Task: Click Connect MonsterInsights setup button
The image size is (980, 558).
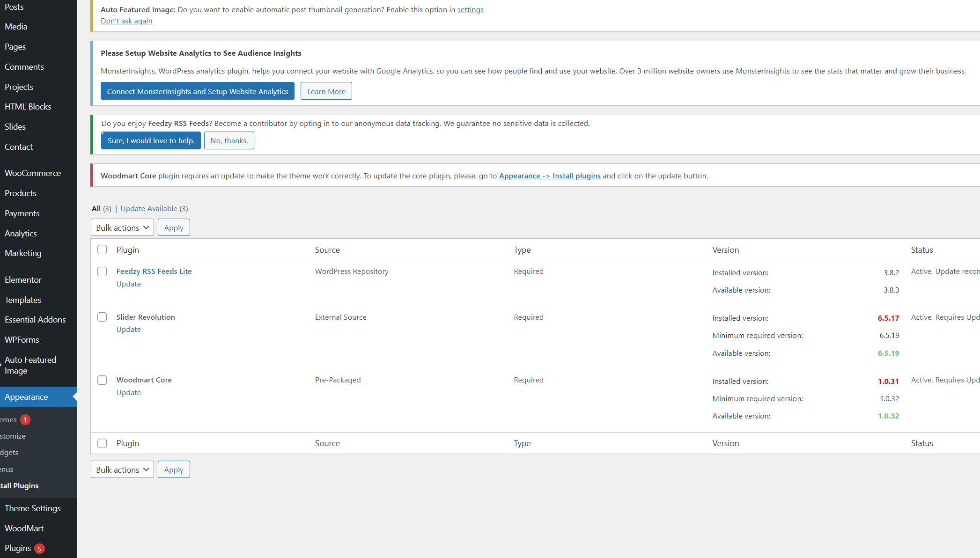Action: [197, 91]
